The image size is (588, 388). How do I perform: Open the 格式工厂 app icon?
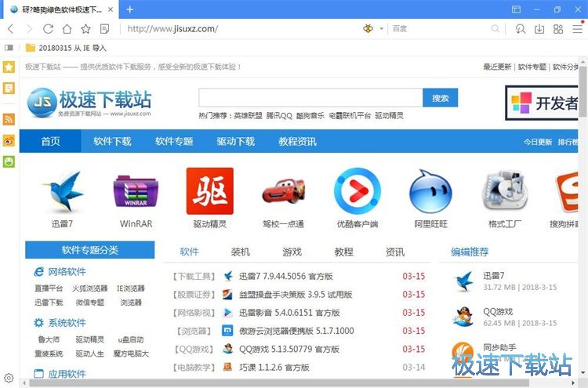tap(504, 190)
